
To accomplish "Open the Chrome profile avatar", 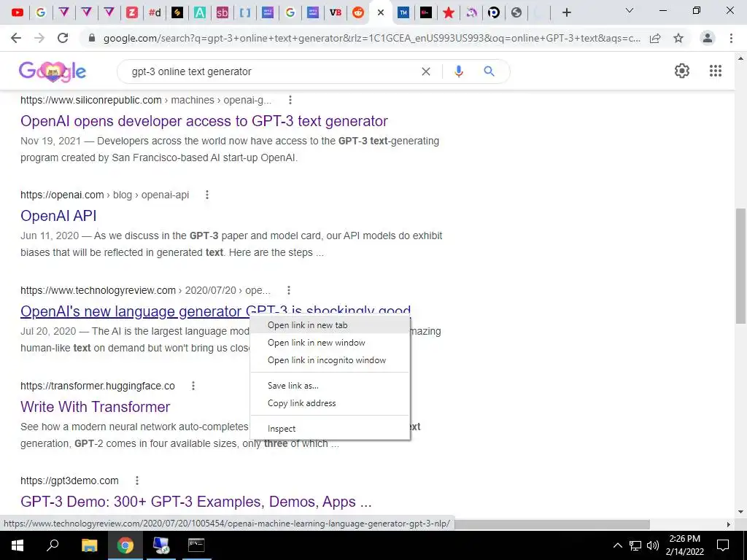I will (708, 38).
